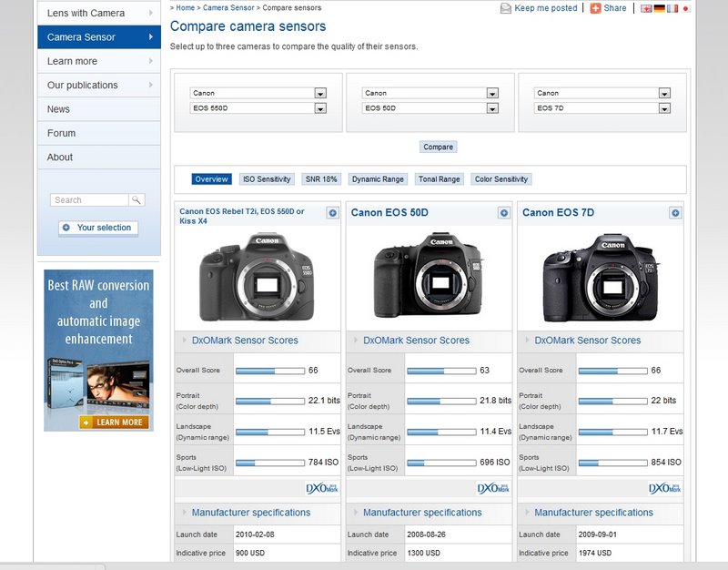The image size is (728, 570).
Task: Click the orange Share plus icon
Action: tap(595, 8)
